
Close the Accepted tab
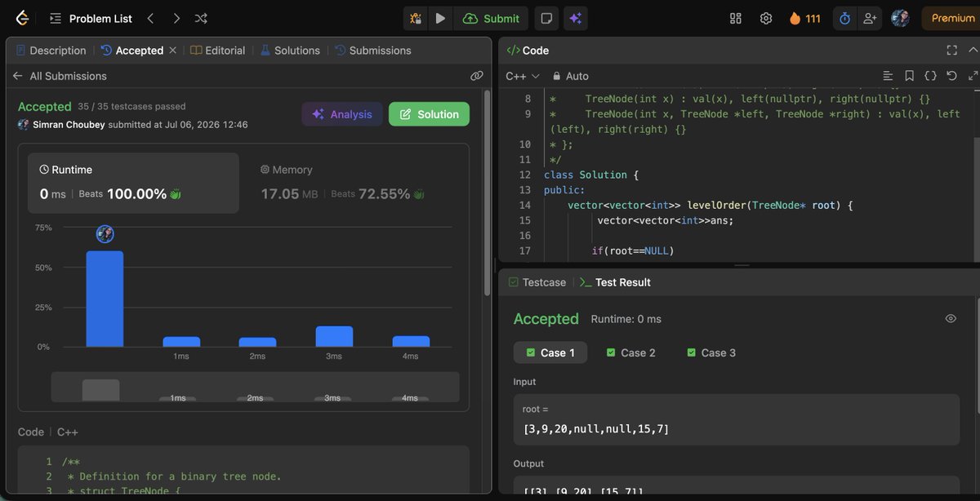point(172,51)
